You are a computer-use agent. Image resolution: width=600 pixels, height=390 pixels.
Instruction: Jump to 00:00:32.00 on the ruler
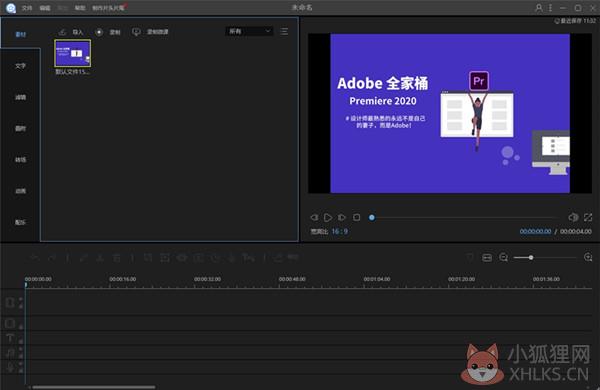(207, 279)
